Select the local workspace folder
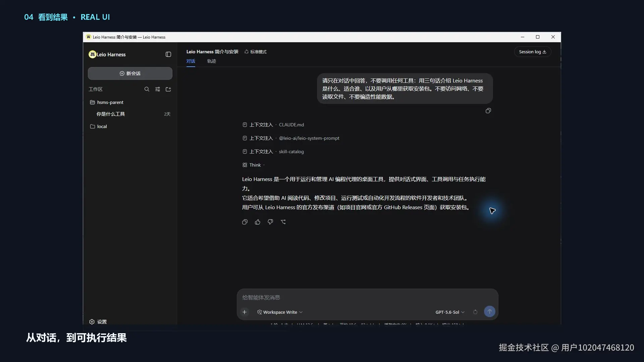Viewport: 644px width, 362px height. click(x=130, y=126)
